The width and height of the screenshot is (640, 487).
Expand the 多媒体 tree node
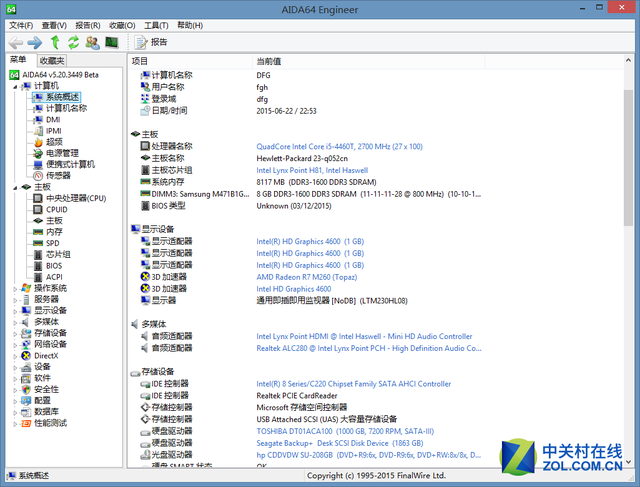15,322
